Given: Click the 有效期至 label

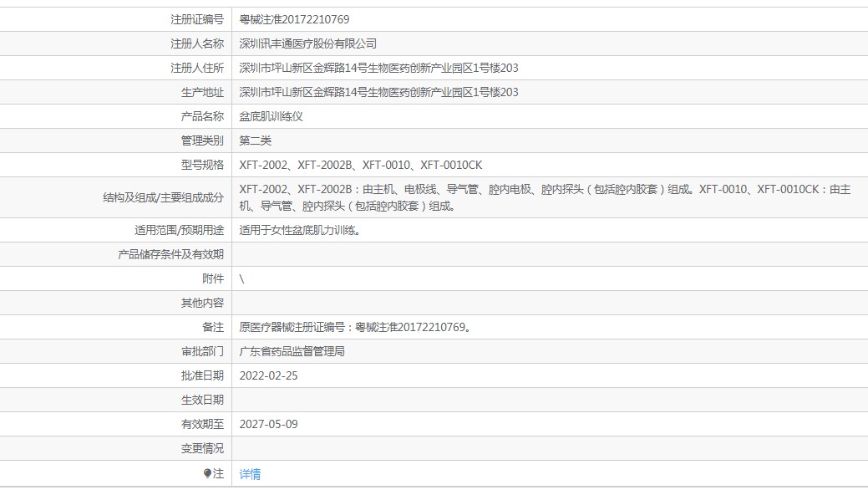Looking at the screenshot, I should (203, 425).
